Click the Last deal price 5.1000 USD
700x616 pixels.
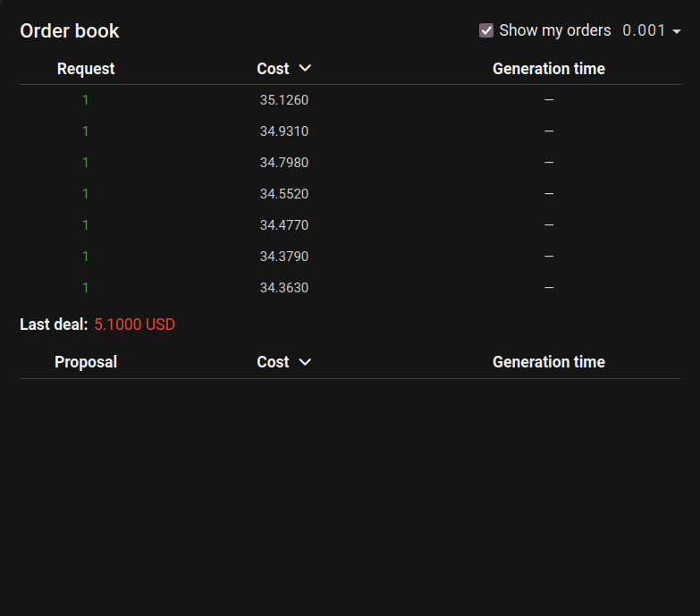pyautogui.click(x=134, y=325)
